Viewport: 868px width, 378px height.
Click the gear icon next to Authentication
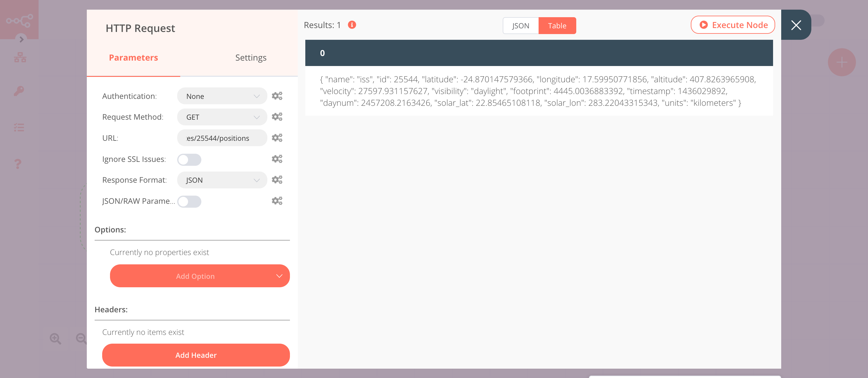(277, 96)
